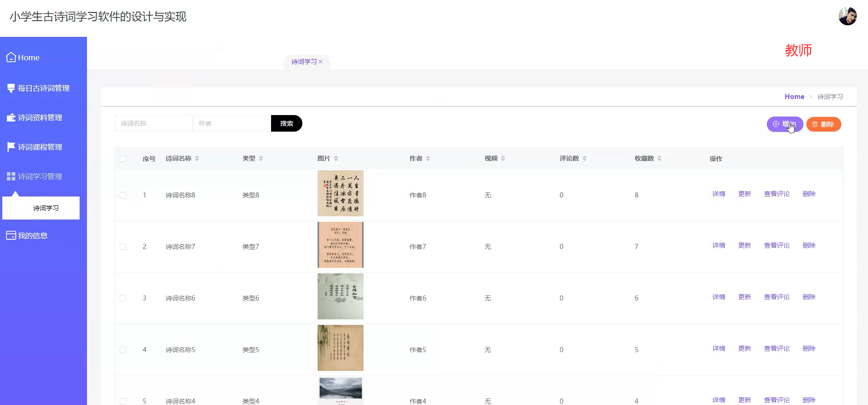Image resolution: width=868 pixels, height=405 pixels.
Task: Click the 每日古诗词管理 sidebar icon
Action: click(11, 88)
